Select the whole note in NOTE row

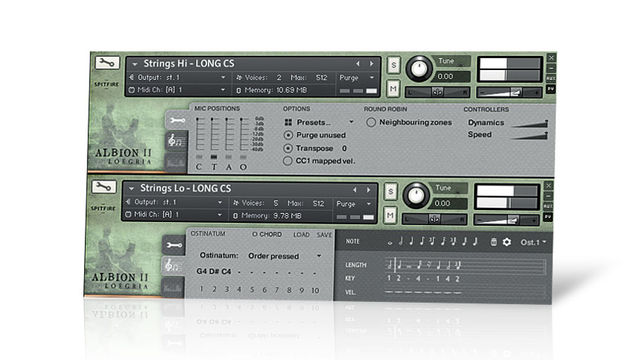[390, 243]
